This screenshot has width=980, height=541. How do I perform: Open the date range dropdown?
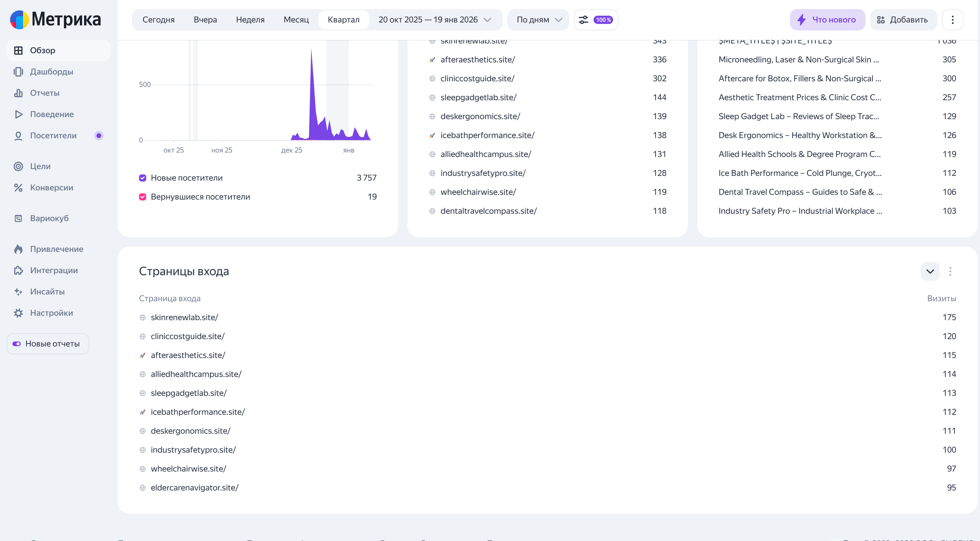[434, 20]
